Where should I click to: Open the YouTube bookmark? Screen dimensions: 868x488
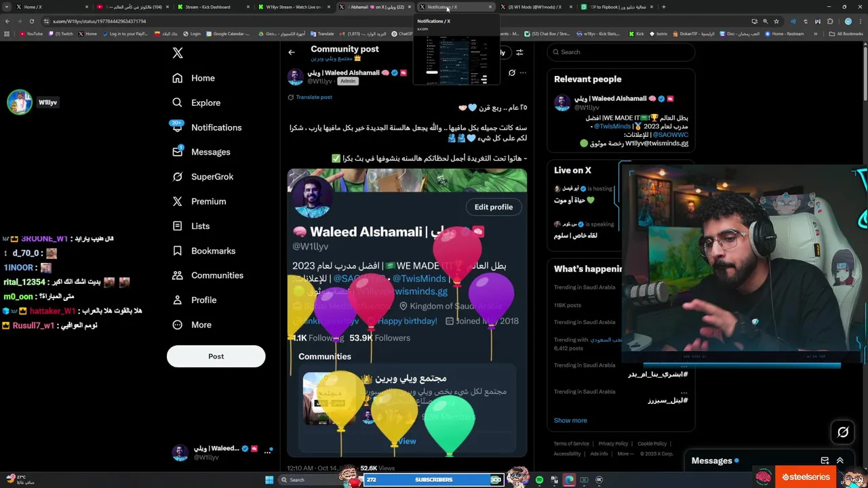31,33
